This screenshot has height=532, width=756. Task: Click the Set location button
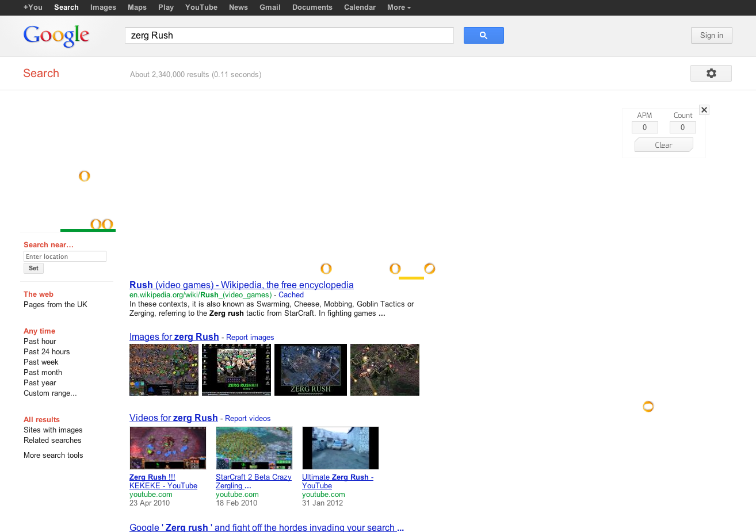(x=33, y=269)
